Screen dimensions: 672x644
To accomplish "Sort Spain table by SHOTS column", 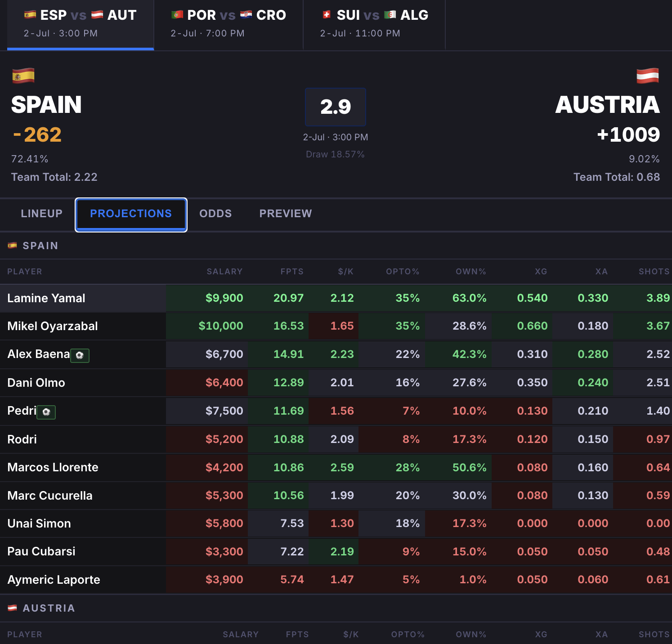I will (x=654, y=272).
